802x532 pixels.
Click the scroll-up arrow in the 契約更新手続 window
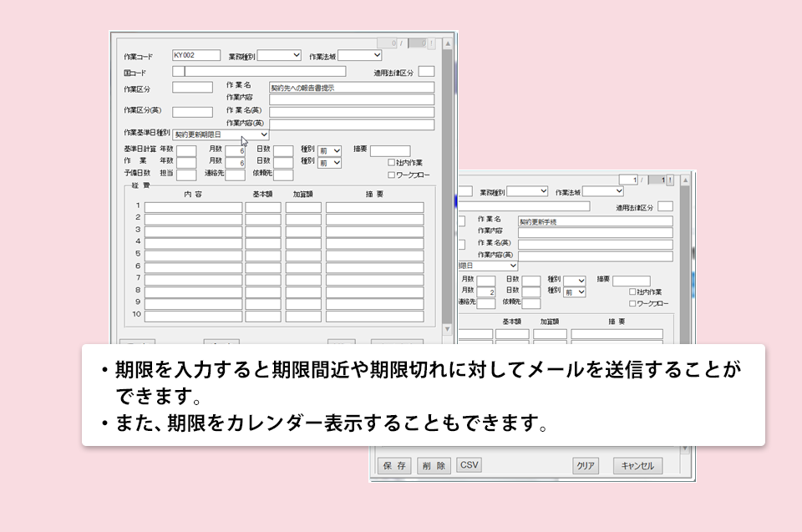685,180
